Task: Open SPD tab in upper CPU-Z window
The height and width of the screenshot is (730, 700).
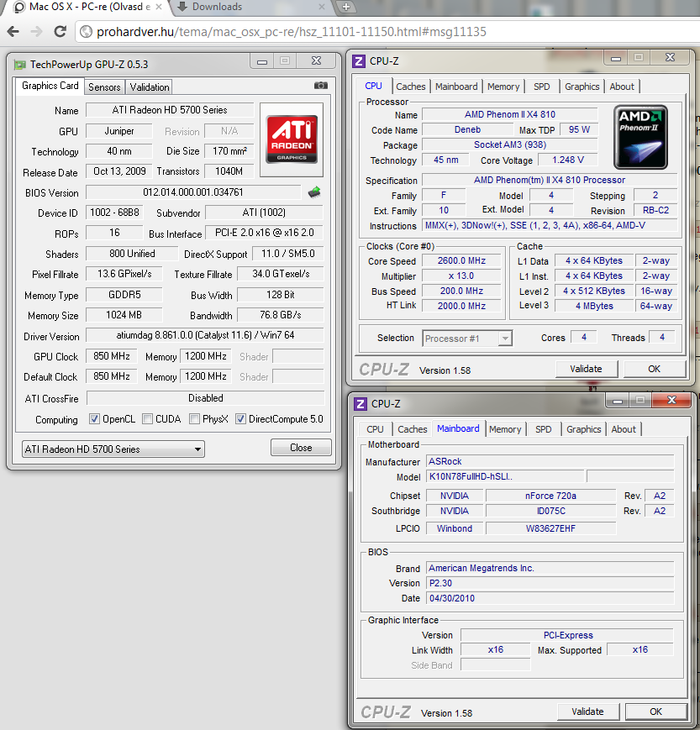Action: (x=542, y=87)
